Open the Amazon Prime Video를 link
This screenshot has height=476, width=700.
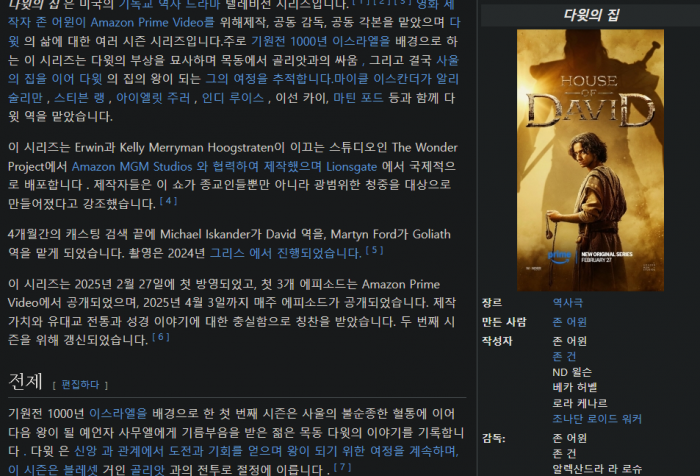(x=152, y=22)
